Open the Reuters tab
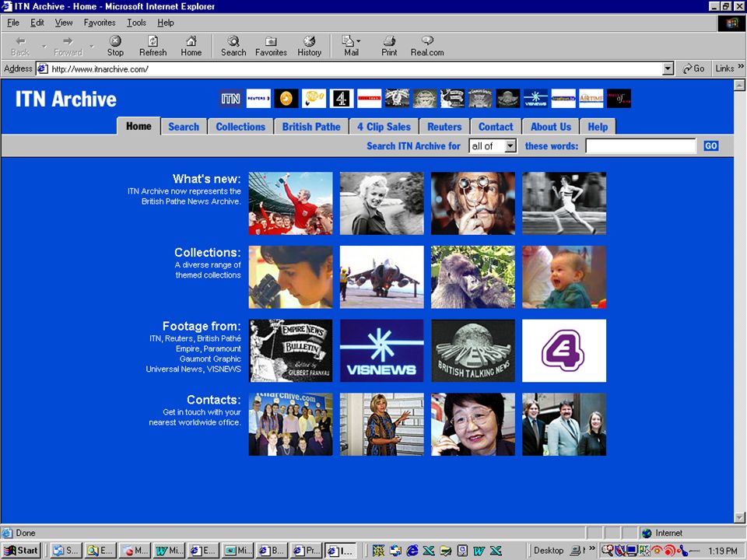Screen dimensions: 747x560 pyautogui.click(x=444, y=127)
